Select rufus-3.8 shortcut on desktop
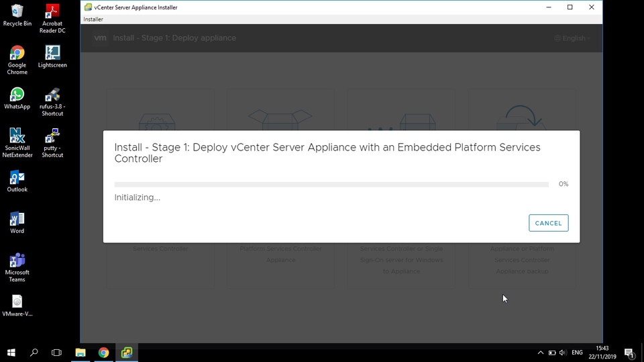 click(52, 102)
